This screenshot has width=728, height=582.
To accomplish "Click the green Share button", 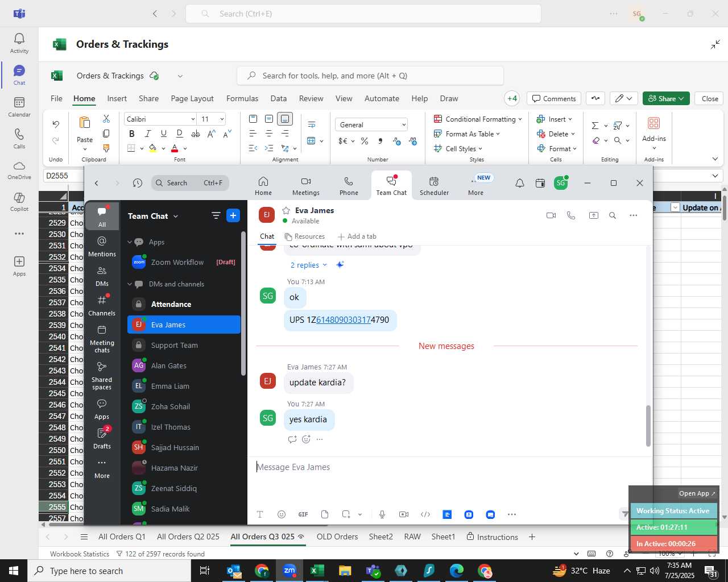I will click(666, 98).
